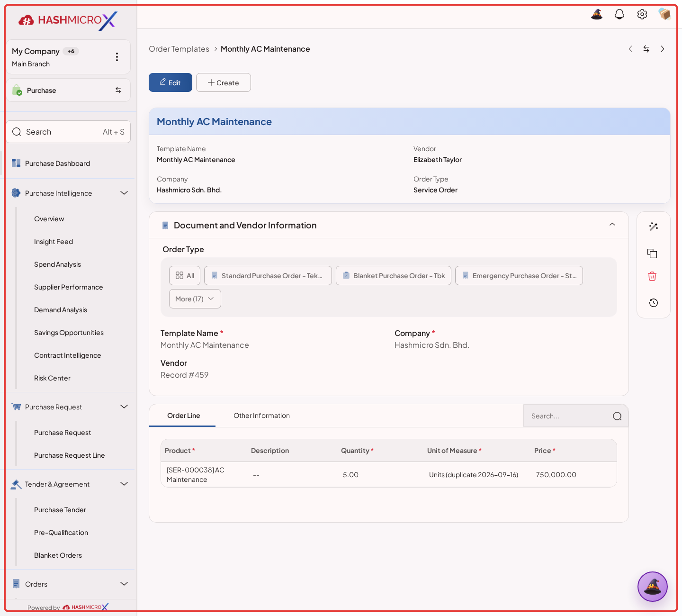The image size is (682, 616).
Task: Open Purchase Dashboard in sidebar
Action: click(57, 163)
